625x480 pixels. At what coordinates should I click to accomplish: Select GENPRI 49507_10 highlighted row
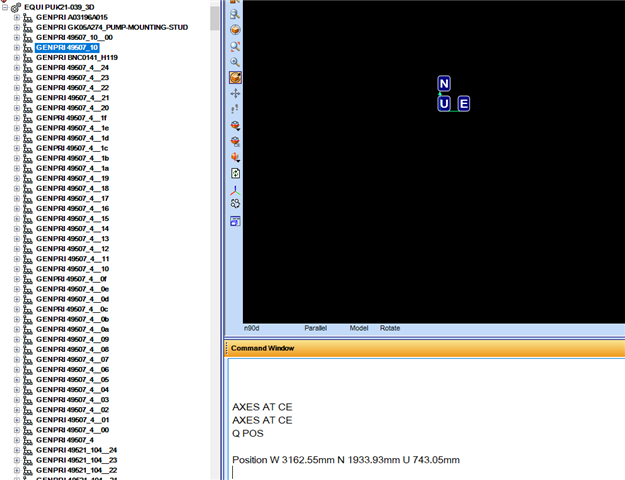pyautogui.click(x=67, y=47)
